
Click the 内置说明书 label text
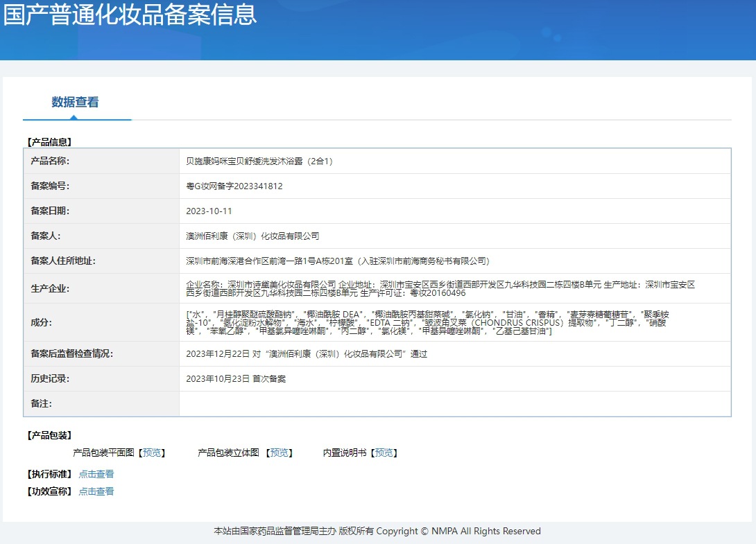(345, 453)
